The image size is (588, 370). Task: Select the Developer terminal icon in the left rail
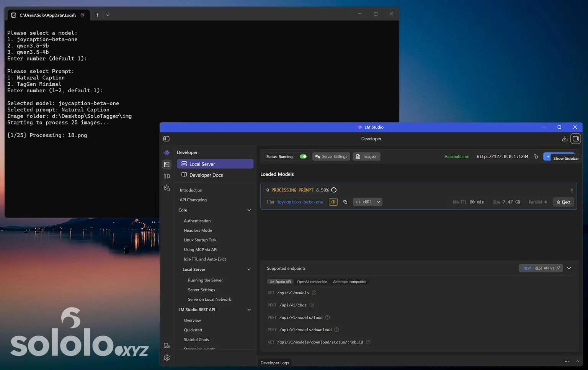tap(167, 164)
